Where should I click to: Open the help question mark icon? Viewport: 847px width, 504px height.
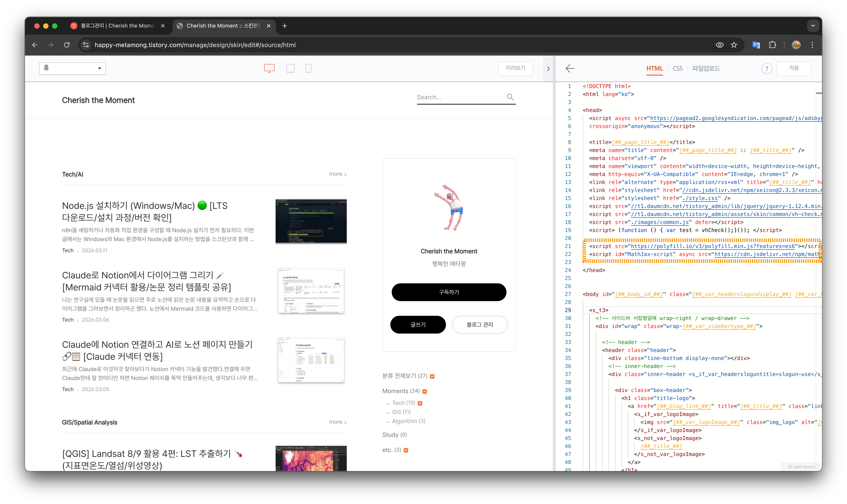tap(767, 68)
